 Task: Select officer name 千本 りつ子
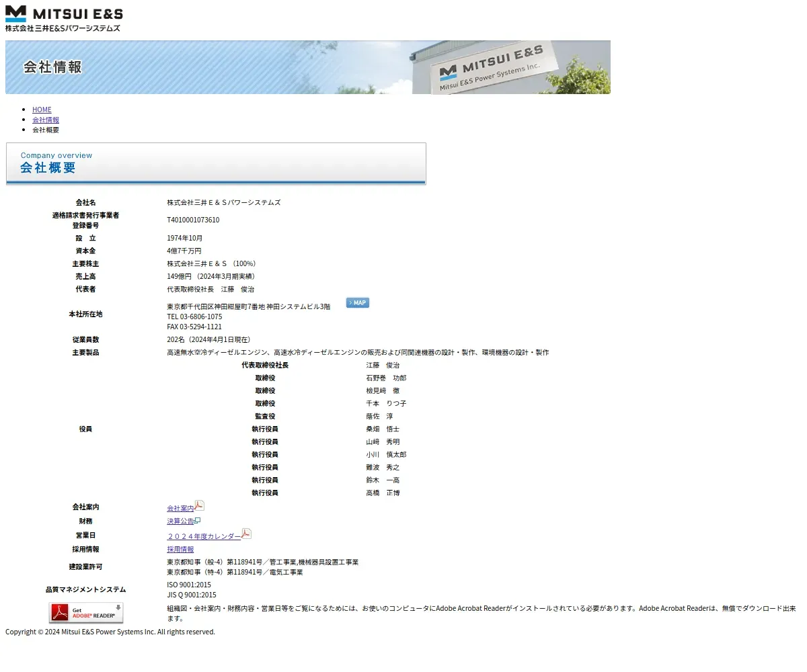pos(386,403)
